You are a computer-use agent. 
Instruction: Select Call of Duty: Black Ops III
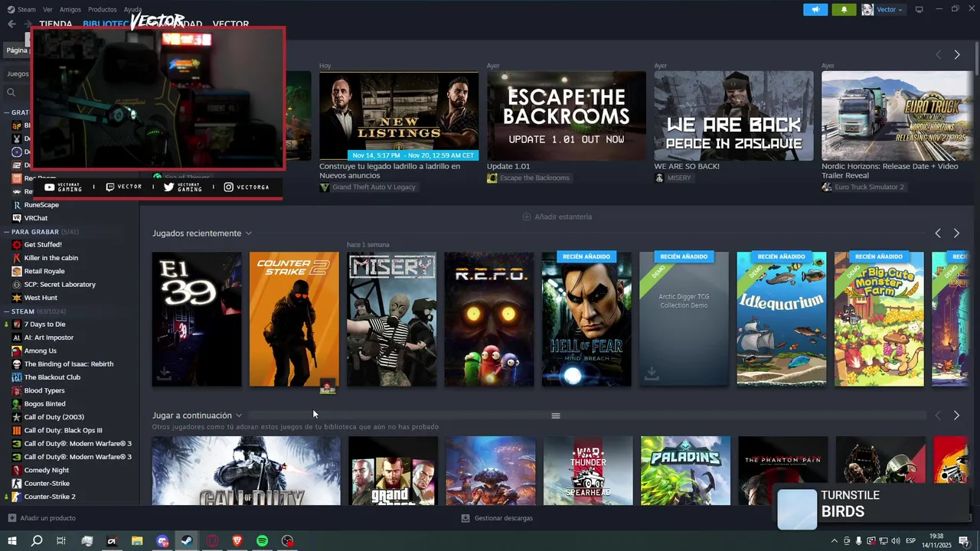pyautogui.click(x=63, y=430)
